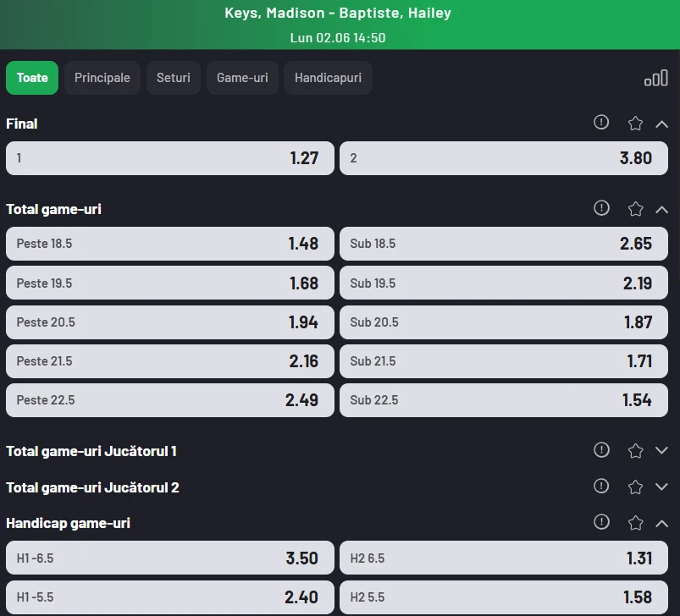The image size is (680, 616).
Task: Open the Handicapuri tab
Action: click(328, 78)
